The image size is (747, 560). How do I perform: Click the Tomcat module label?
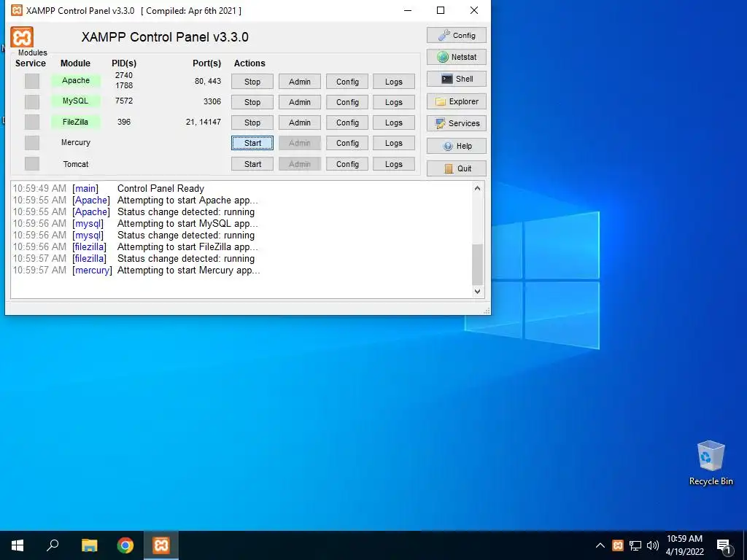(76, 164)
